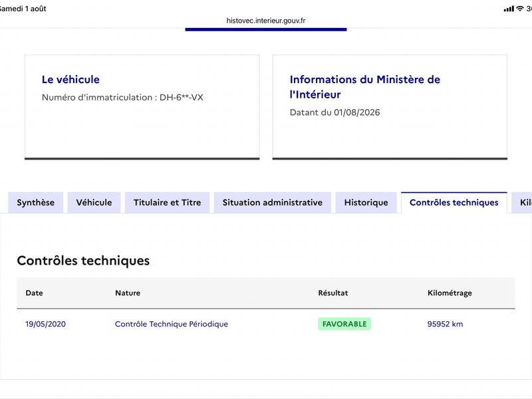Click the registration number DH-6**-VX
This screenshot has width=532, height=399.
point(181,97)
